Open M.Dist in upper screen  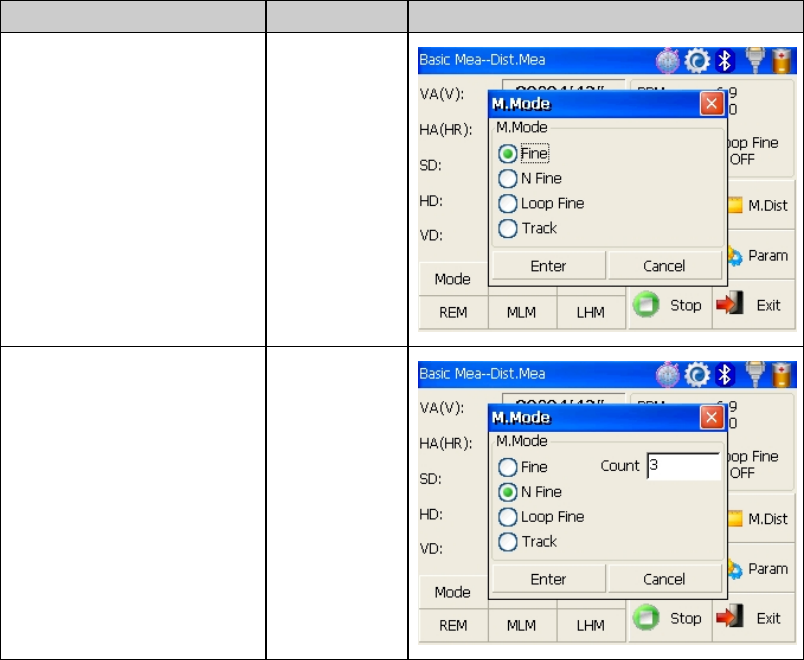(x=761, y=205)
